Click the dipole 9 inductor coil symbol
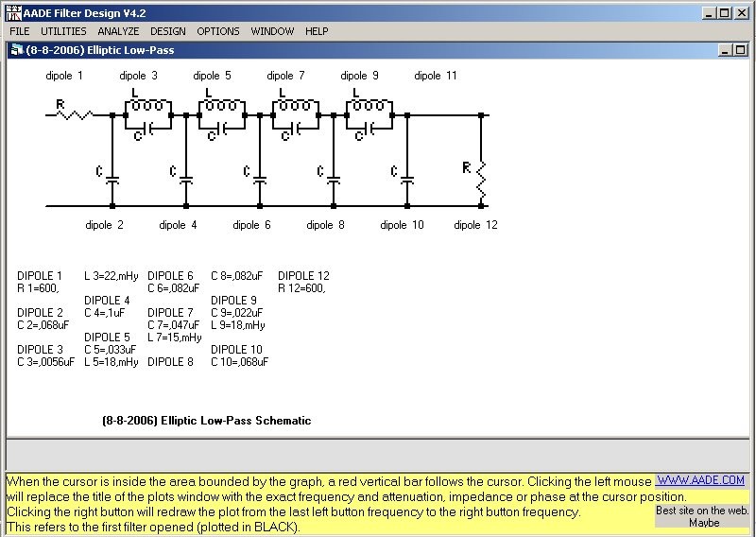The image size is (756, 537). click(368, 103)
